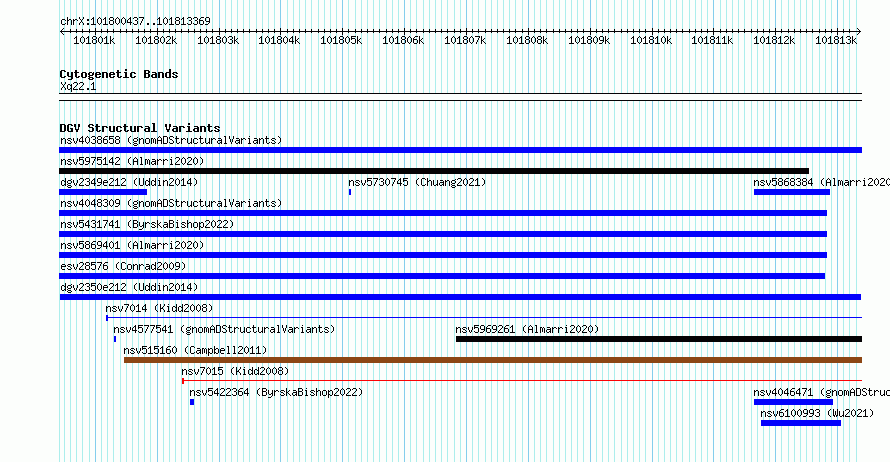Viewport: 890px width, 462px height.
Task: Click the blue bar under nsv6100993
Action: coord(800,423)
